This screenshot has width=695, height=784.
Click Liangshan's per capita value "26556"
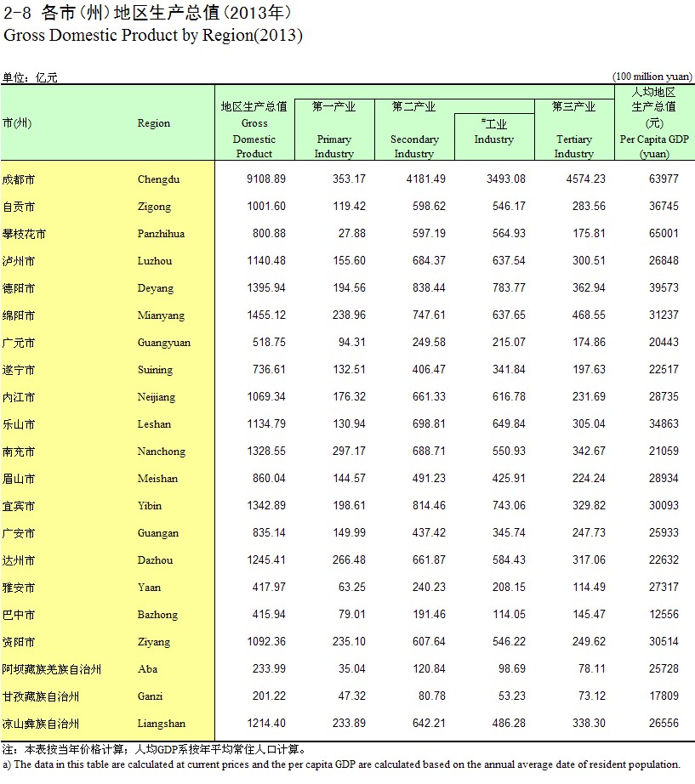click(x=664, y=723)
